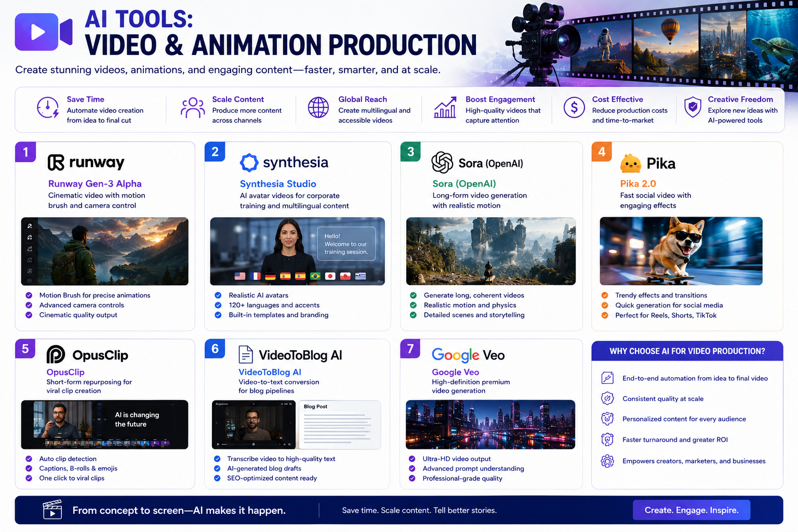Click the Create. Engage. Inspire. button
The width and height of the screenshot is (798, 532).
(x=691, y=510)
